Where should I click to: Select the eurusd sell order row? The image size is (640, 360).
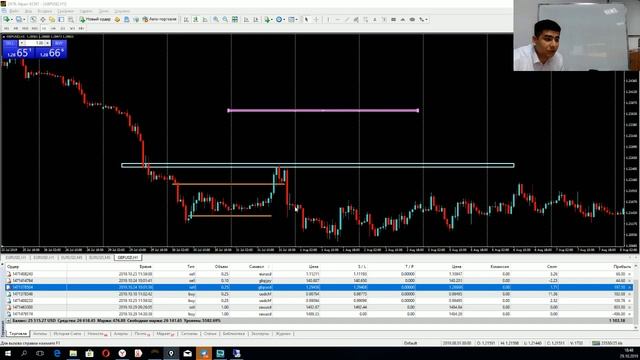318,274
